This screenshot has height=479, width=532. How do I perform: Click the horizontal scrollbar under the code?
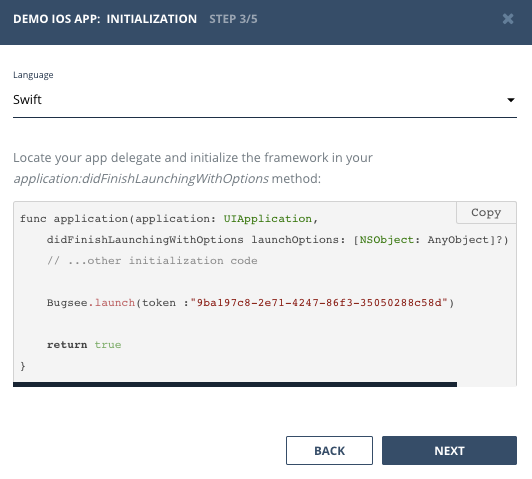click(235, 384)
